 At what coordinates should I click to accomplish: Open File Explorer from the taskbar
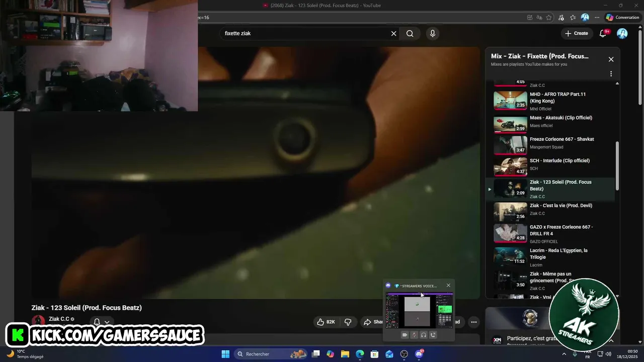click(x=345, y=354)
